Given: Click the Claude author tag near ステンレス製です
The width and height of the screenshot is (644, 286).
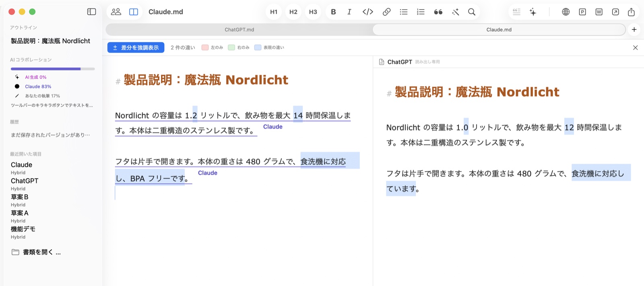Looking at the screenshot, I should coord(273,127).
